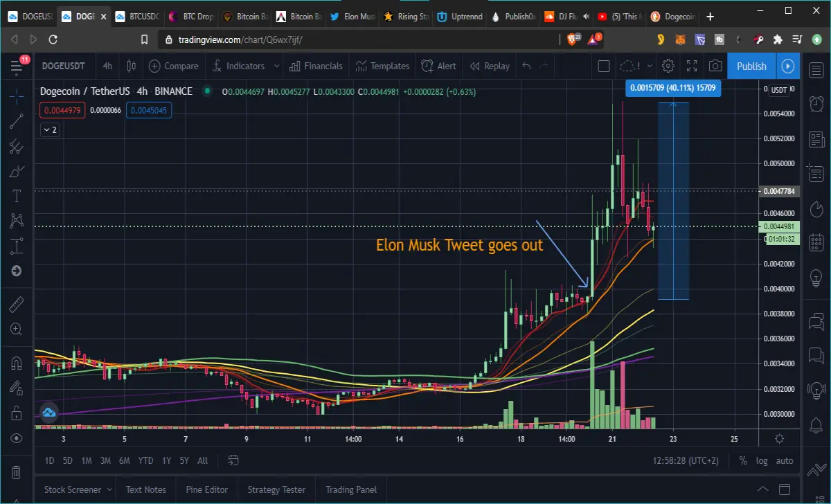Expand the favorite indicators dropdown arrow

click(276, 66)
